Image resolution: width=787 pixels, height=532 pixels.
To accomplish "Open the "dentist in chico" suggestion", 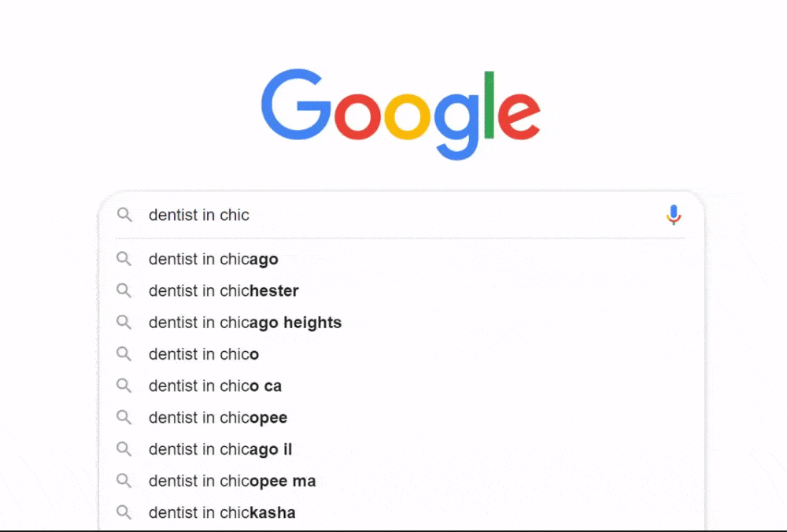I will pyautogui.click(x=203, y=354).
